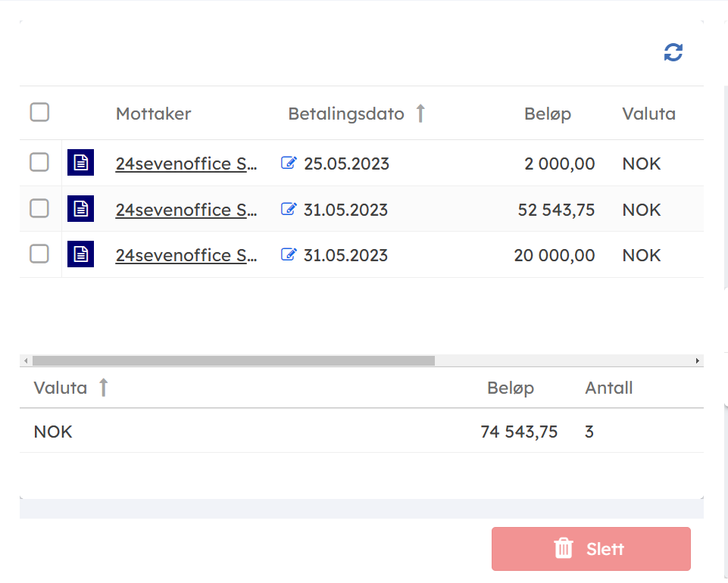The height and width of the screenshot is (583, 728).
Task: Edit payment date of the 52 543,75 row
Action: click(288, 209)
